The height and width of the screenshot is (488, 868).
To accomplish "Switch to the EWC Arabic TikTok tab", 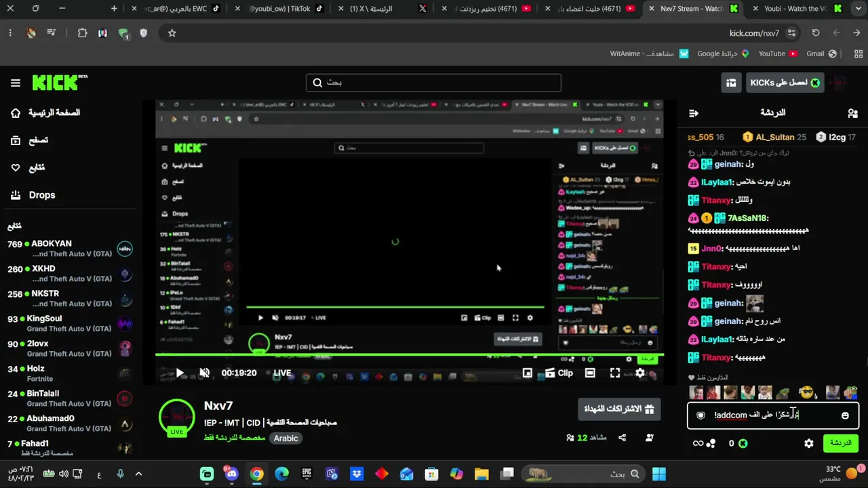I will click(176, 9).
